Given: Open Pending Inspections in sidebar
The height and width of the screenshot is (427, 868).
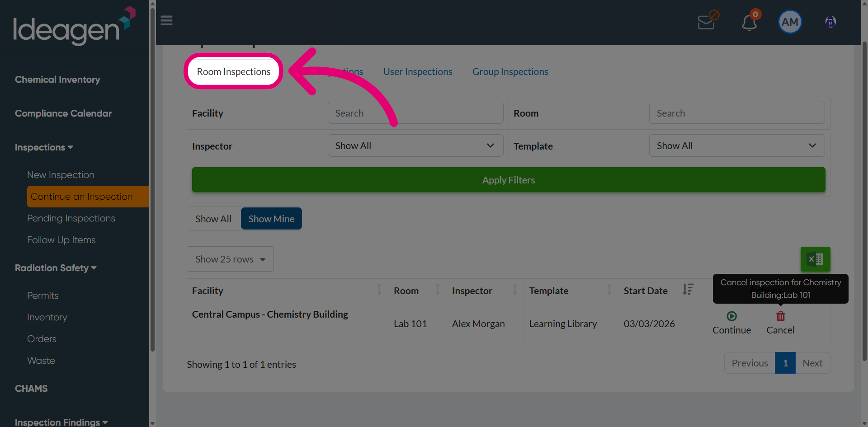Looking at the screenshot, I should (x=71, y=218).
